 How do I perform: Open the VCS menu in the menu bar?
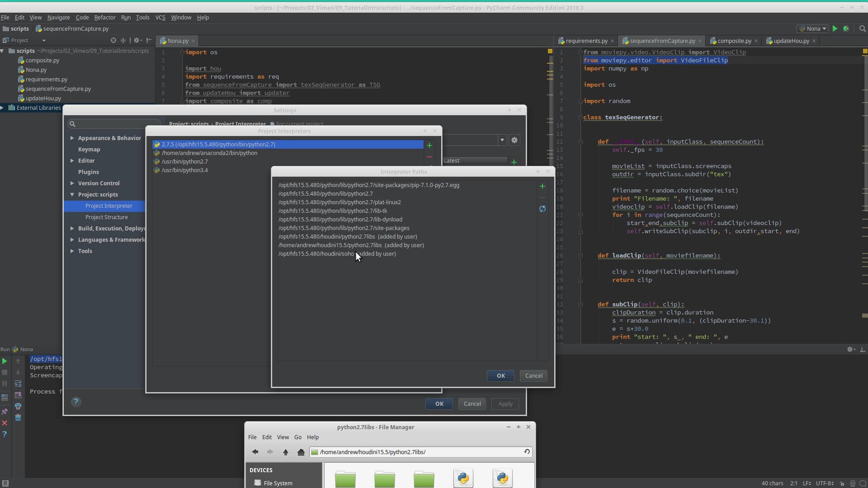tap(160, 17)
